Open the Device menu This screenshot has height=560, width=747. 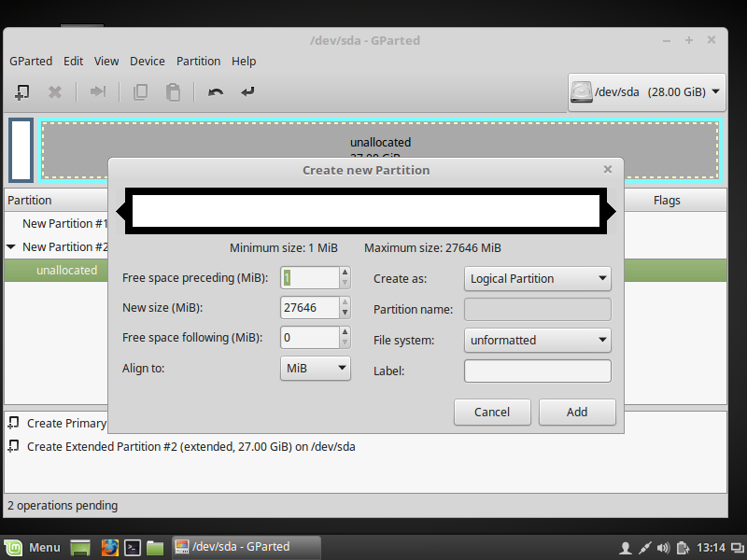point(148,62)
